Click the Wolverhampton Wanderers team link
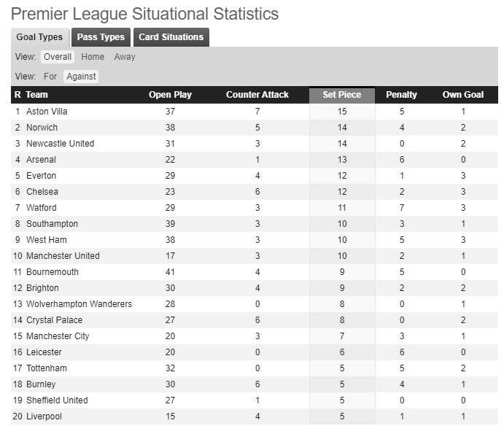This screenshot has height=434, width=504. (79, 304)
